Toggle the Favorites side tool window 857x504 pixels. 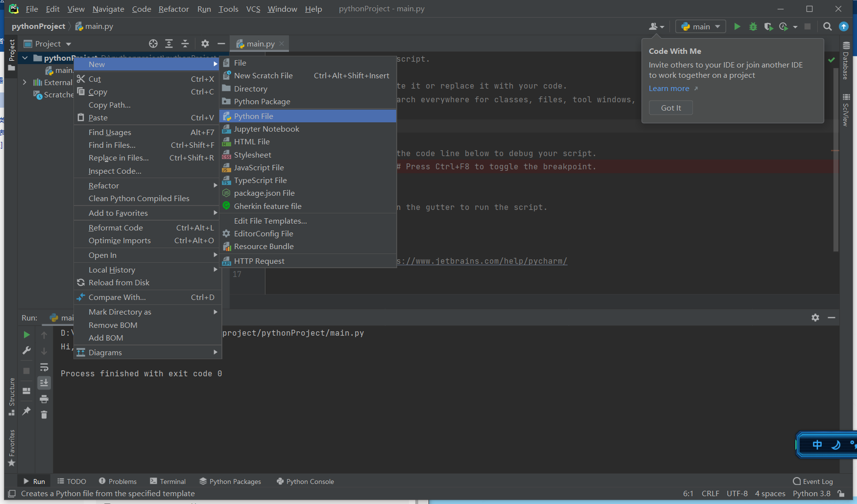pos(12,448)
